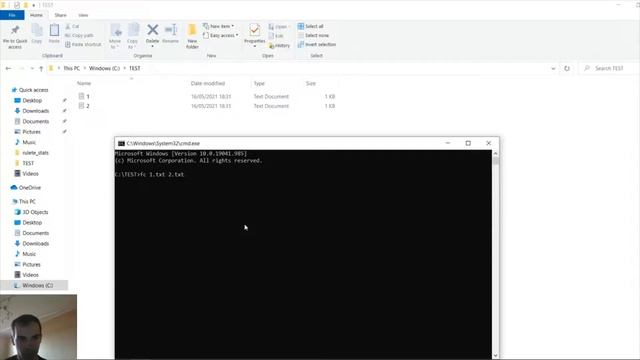Open Pictures under This PC
This screenshot has width=640, height=360.
point(31,264)
